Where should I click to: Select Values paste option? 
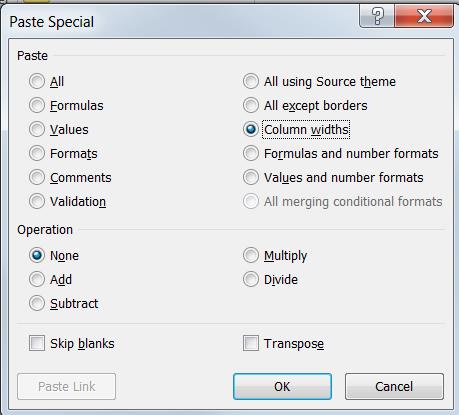pos(37,129)
